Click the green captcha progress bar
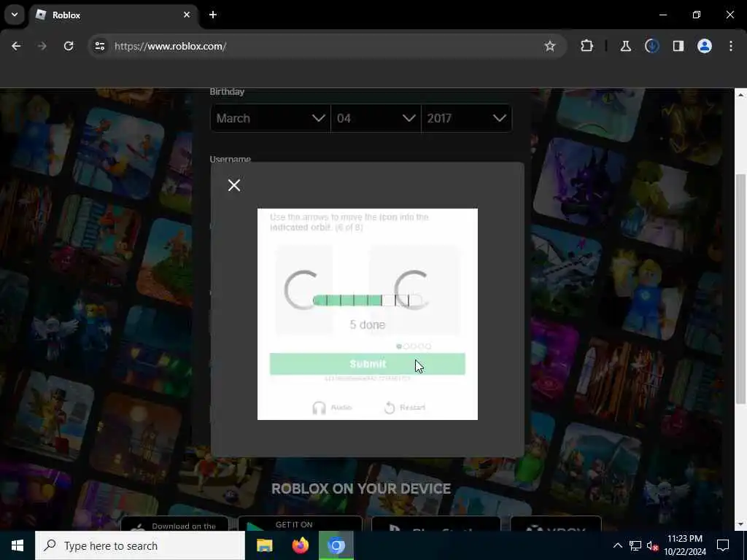The height and width of the screenshot is (560, 747). (368, 300)
